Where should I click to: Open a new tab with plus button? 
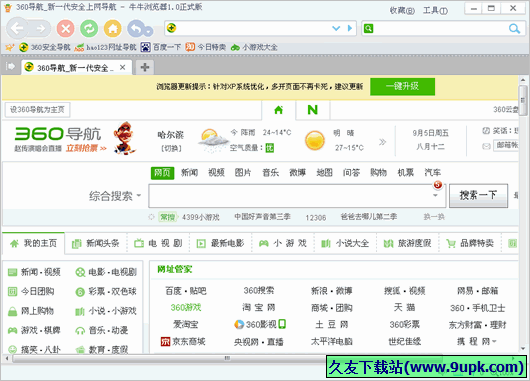pyautogui.click(x=145, y=67)
